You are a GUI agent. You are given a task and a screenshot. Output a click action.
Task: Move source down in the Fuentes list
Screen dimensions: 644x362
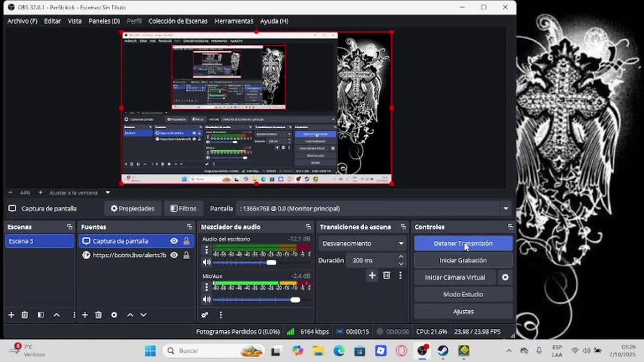pyautogui.click(x=143, y=315)
